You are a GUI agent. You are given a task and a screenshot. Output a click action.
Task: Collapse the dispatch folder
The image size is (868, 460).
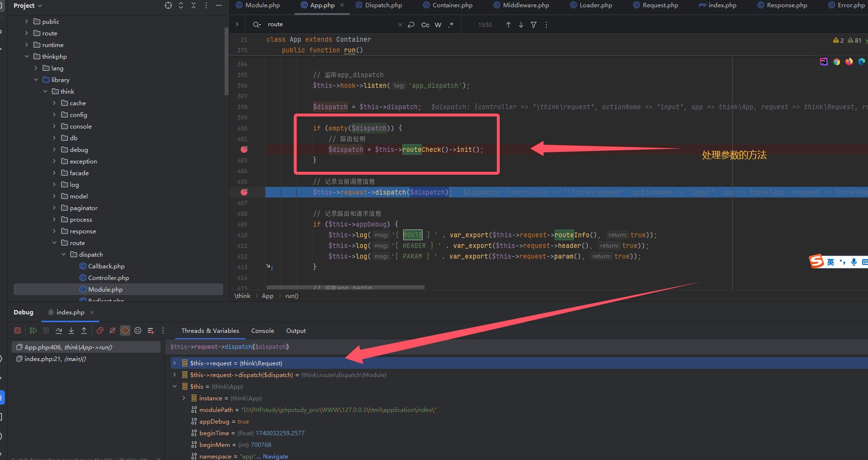tap(64, 254)
